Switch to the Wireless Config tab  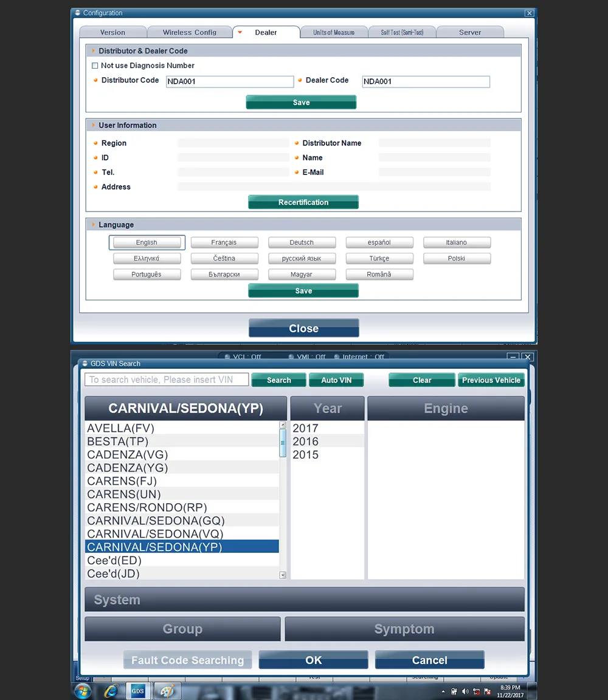190,32
